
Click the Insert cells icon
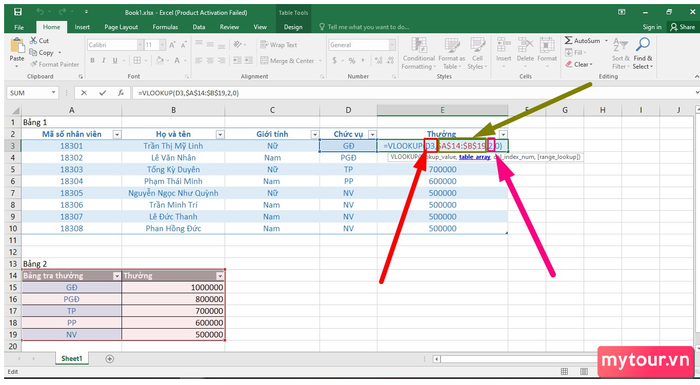[504, 45]
